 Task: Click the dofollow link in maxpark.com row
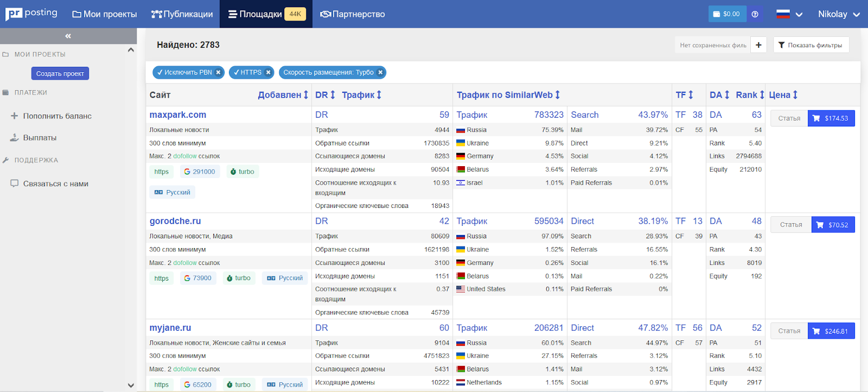point(185,156)
